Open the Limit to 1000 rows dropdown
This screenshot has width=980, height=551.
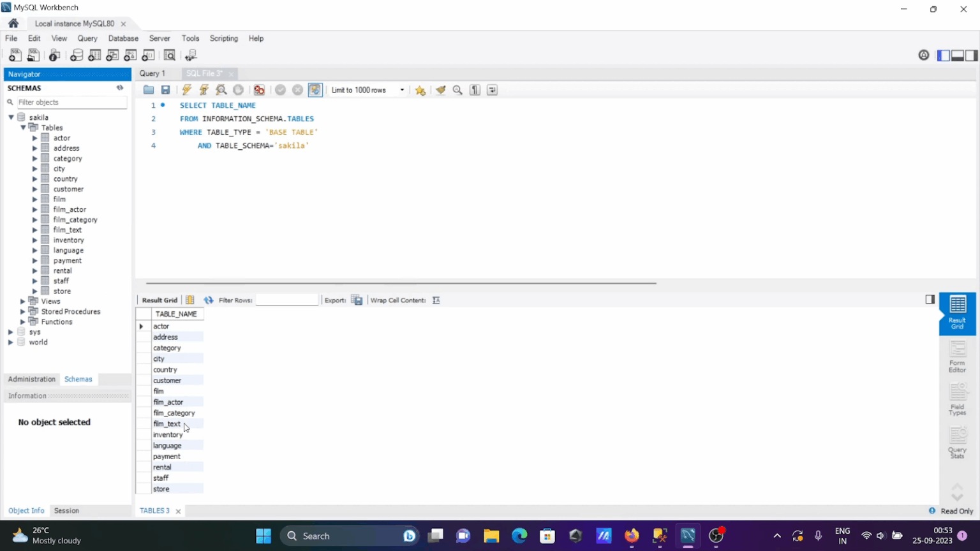pyautogui.click(x=401, y=90)
